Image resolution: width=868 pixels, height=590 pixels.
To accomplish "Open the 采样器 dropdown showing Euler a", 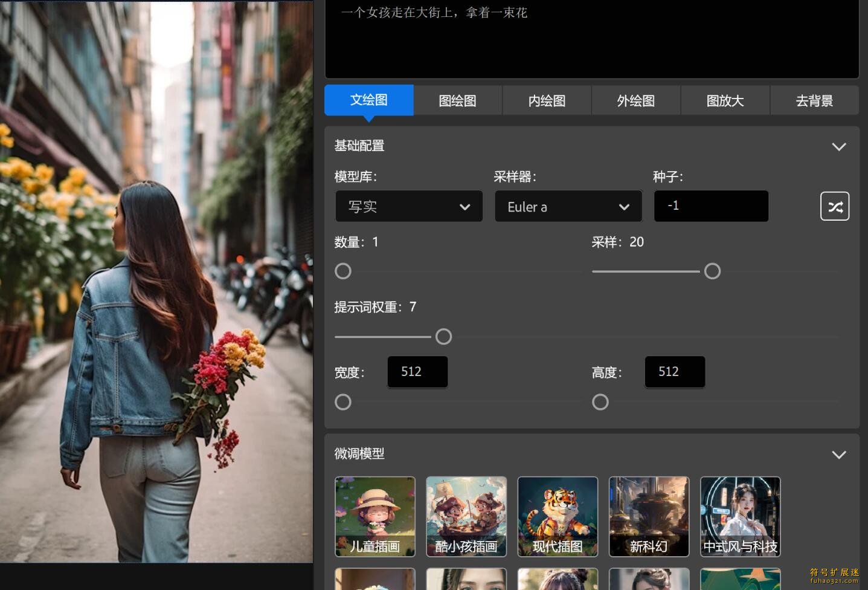I will click(568, 207).
